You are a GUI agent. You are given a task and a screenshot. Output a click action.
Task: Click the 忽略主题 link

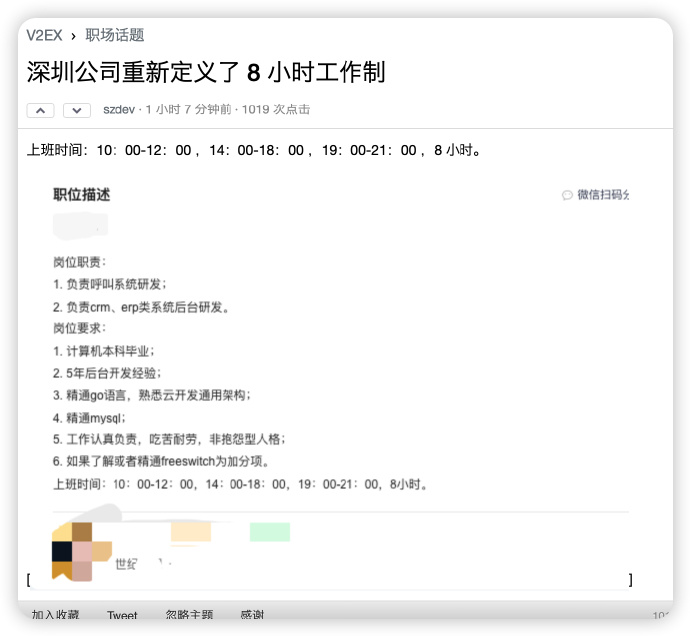189,614
